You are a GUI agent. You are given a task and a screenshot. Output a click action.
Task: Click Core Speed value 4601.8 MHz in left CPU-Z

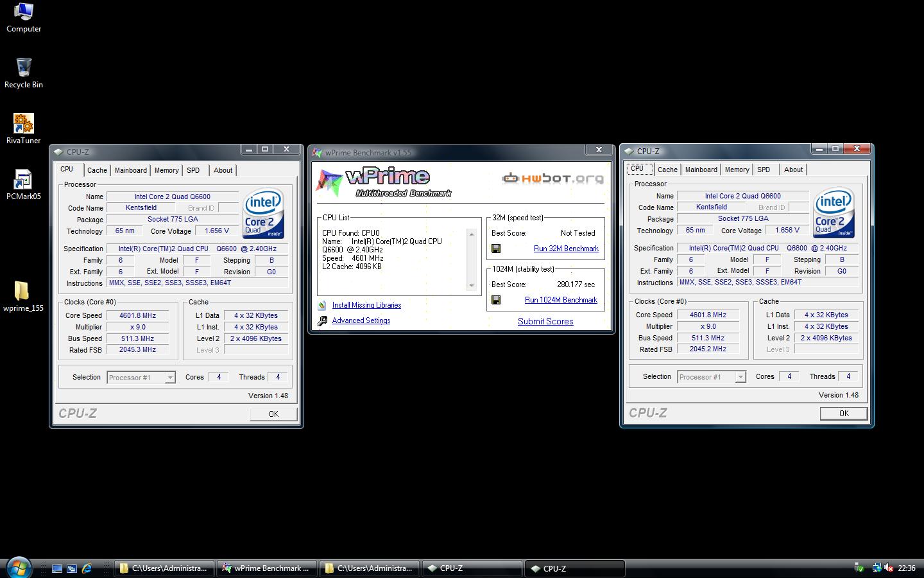[137, 315]
